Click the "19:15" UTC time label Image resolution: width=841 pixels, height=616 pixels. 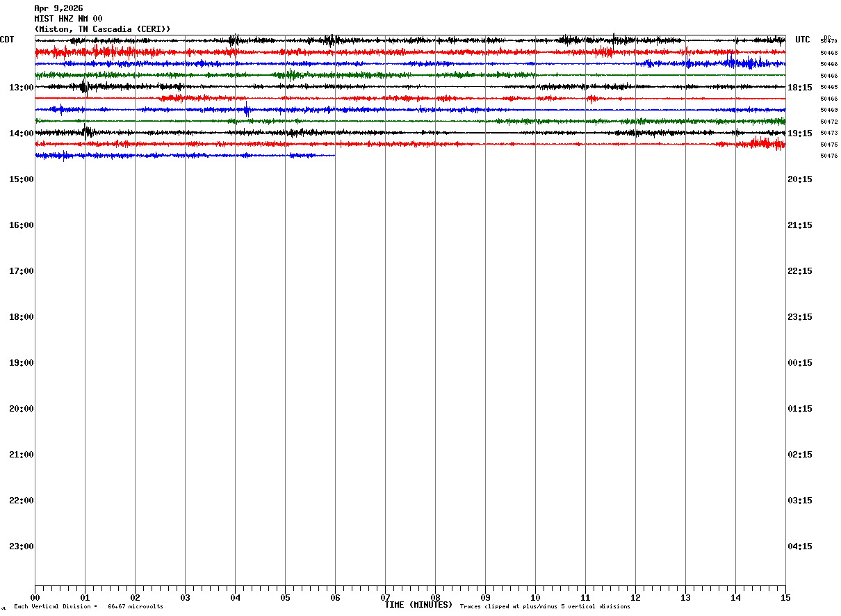(800, 133)
